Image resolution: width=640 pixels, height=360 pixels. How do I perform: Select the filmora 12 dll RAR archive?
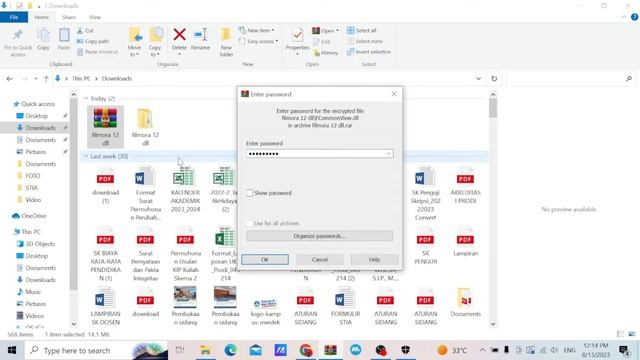tap(105, 127)
